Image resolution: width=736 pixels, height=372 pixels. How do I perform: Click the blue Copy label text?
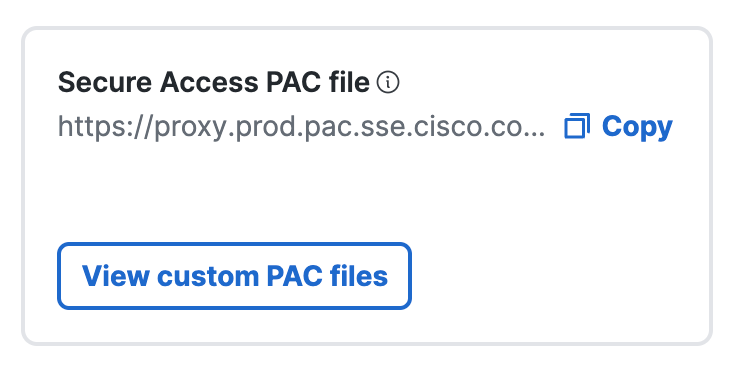[637, 127]
